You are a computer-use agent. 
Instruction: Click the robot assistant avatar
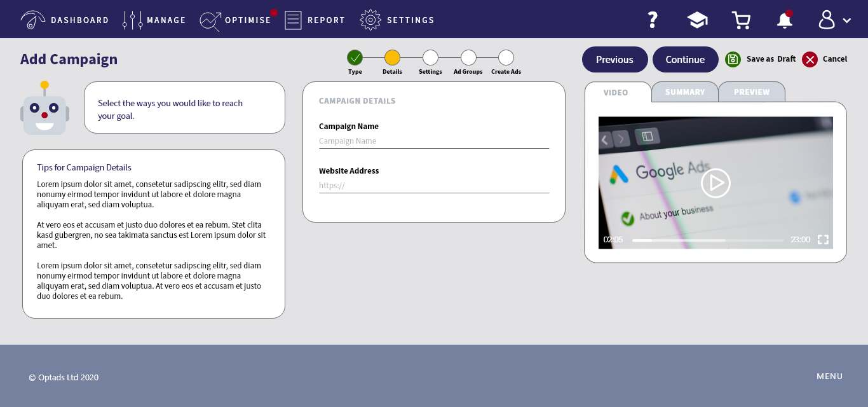click(44, 109)
